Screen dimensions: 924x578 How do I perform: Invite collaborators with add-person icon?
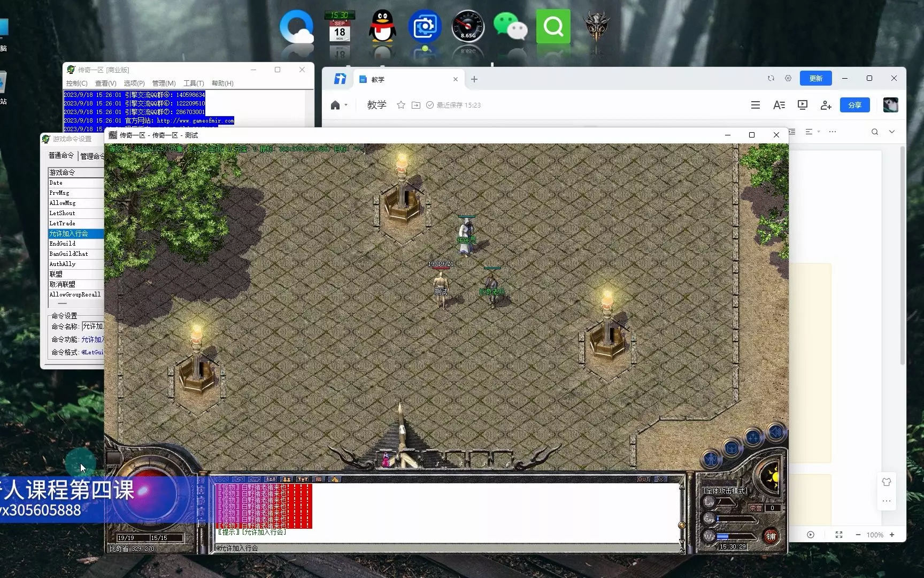click(826, 105)
